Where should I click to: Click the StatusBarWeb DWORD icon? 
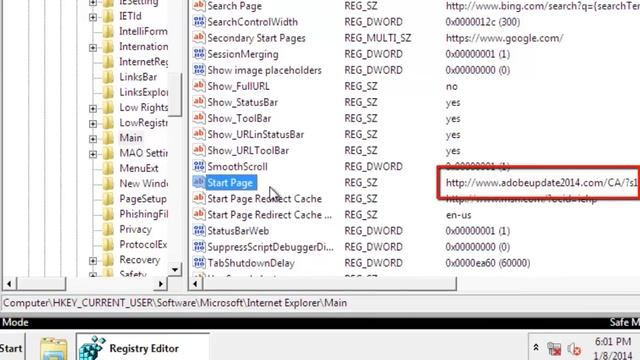199,231
